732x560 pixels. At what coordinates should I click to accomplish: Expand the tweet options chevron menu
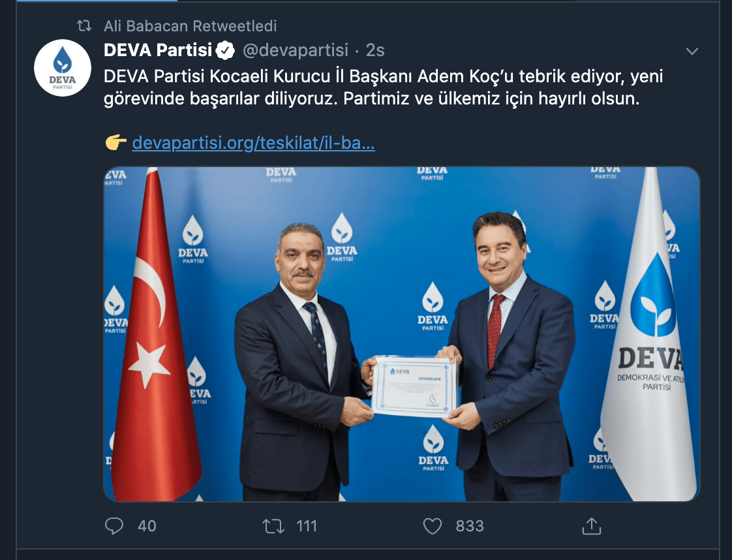[692, 51]
